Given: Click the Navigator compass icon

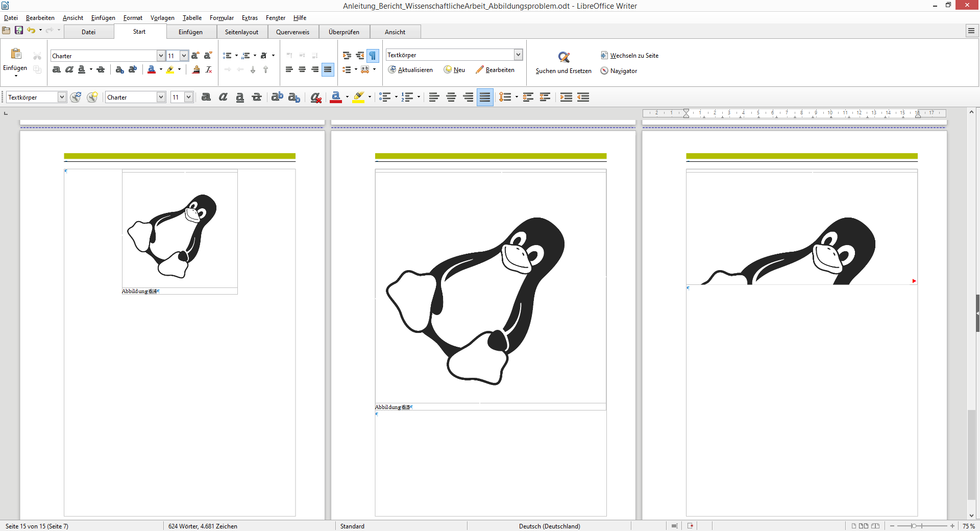Looking at the screenshot, I should click(x=604, y=71).
